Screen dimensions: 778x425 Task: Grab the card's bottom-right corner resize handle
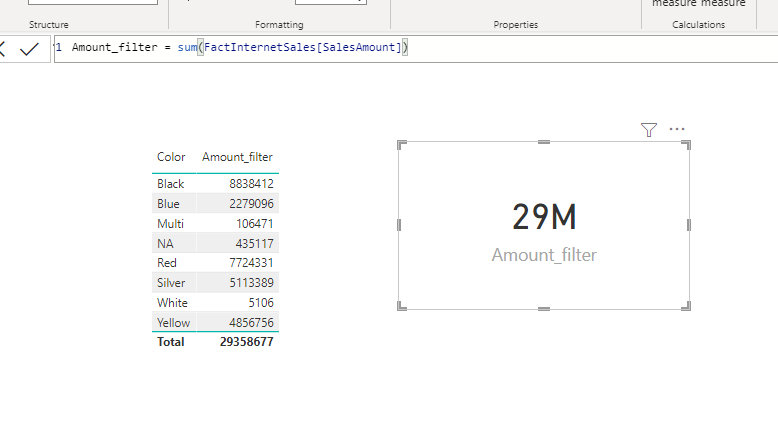point(686,306)
